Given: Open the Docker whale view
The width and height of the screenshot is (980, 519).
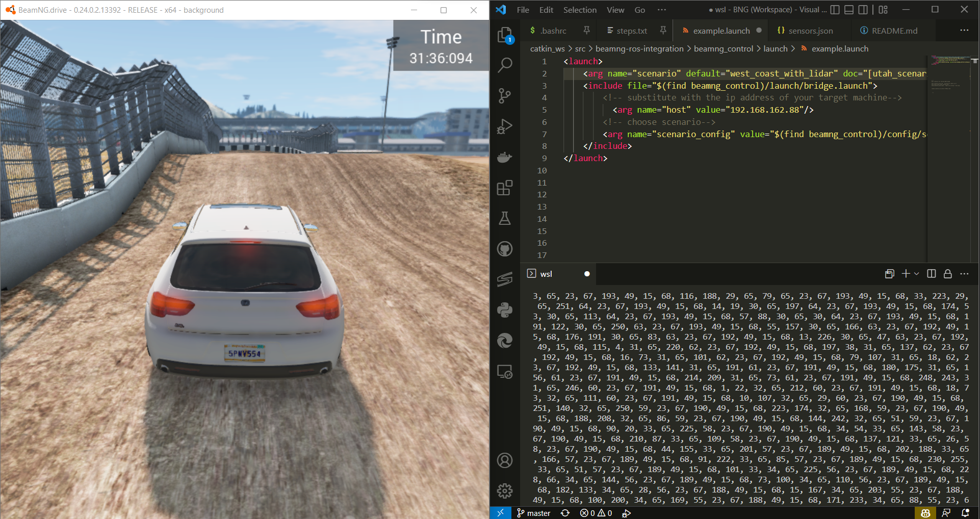Looking at the screenshot, I should (505, 157).
